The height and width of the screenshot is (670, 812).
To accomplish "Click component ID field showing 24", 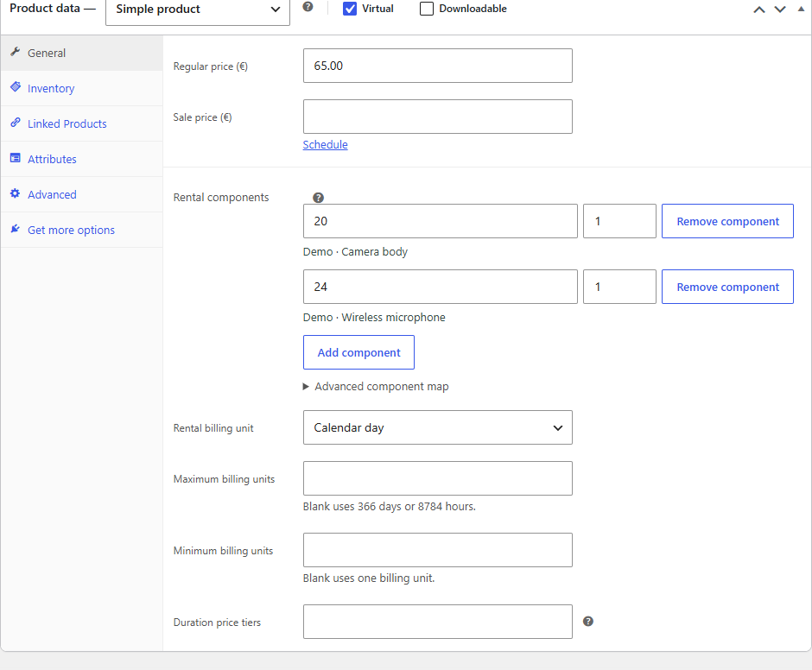I will pos(441,287).
